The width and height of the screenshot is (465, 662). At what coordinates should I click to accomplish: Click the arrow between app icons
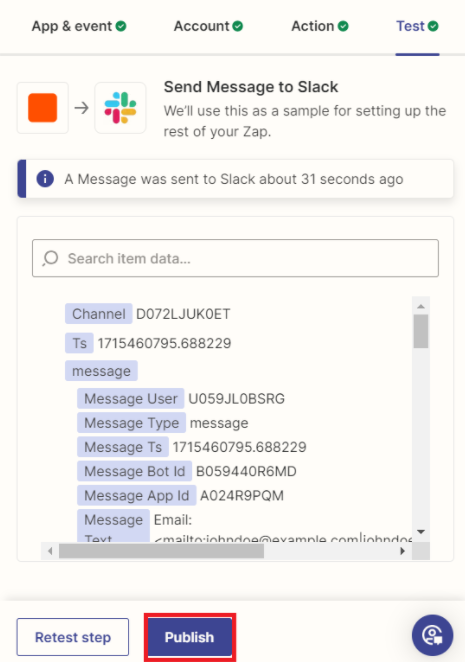82,108
